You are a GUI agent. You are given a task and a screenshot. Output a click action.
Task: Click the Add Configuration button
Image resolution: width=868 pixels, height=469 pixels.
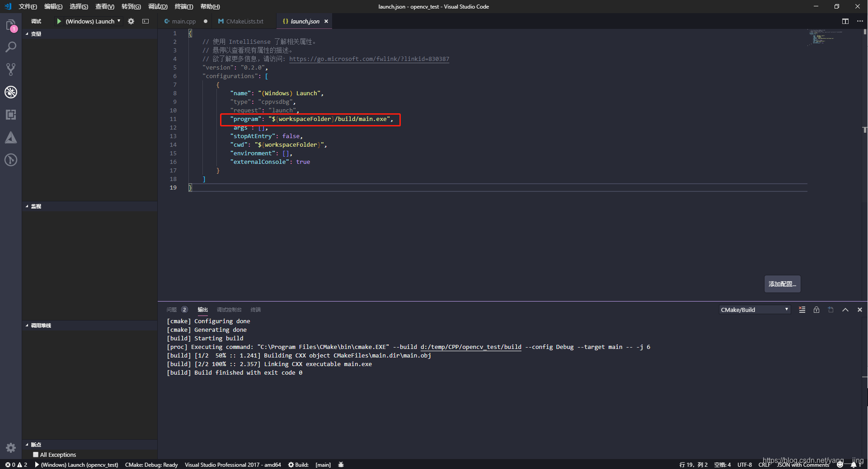click(782, 284)
